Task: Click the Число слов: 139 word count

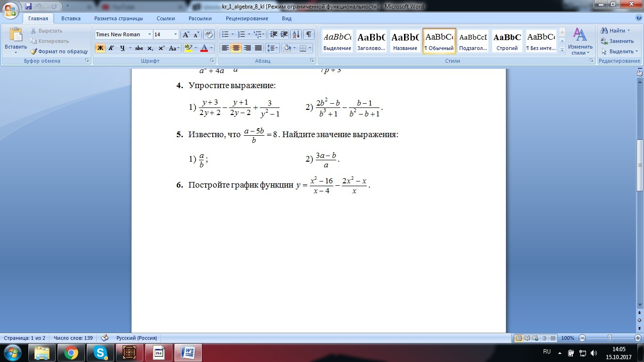Action: point(73,338)
